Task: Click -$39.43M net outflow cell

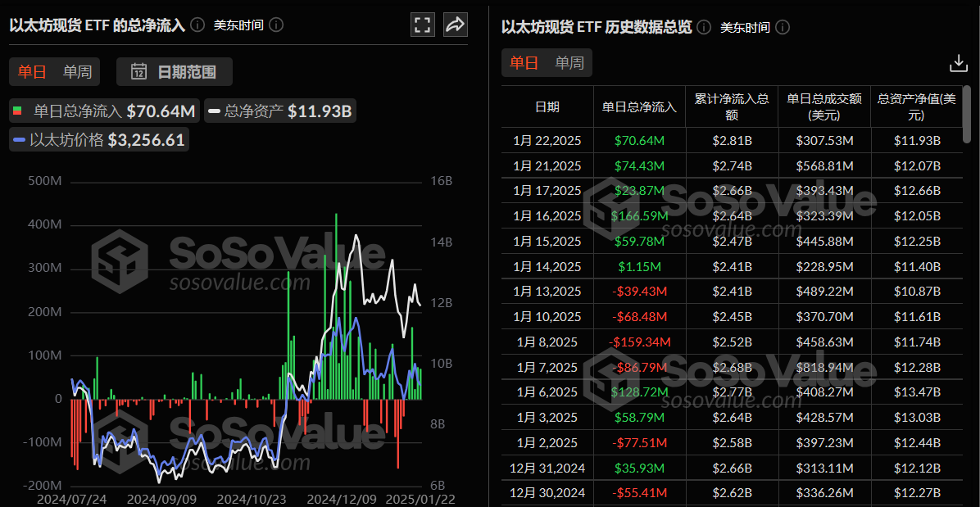Action: coord(639,292)
